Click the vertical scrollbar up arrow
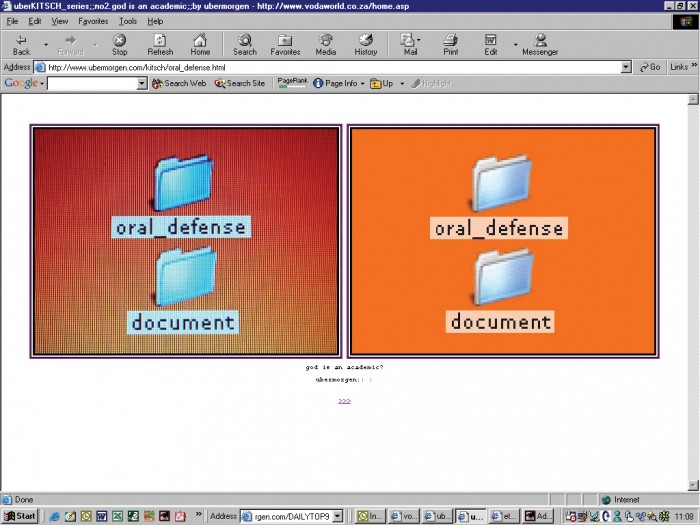This screenshot has height=525, width=700. 693,99
